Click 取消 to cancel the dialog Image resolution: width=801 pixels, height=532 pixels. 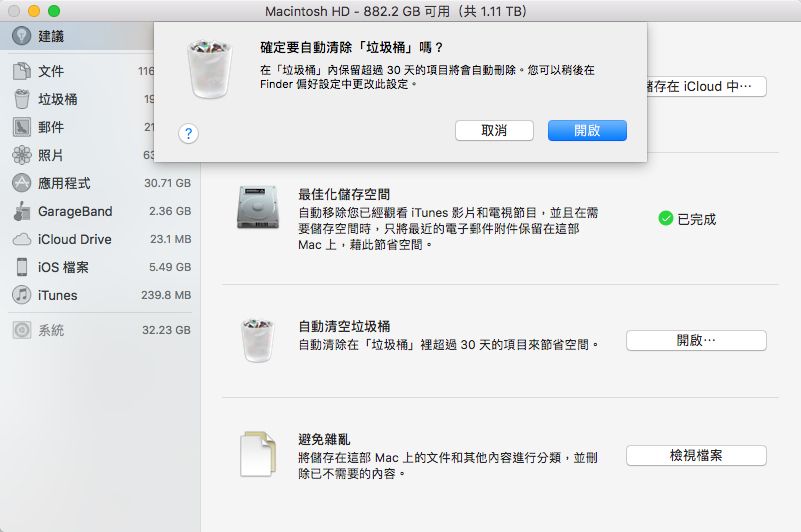494,131
